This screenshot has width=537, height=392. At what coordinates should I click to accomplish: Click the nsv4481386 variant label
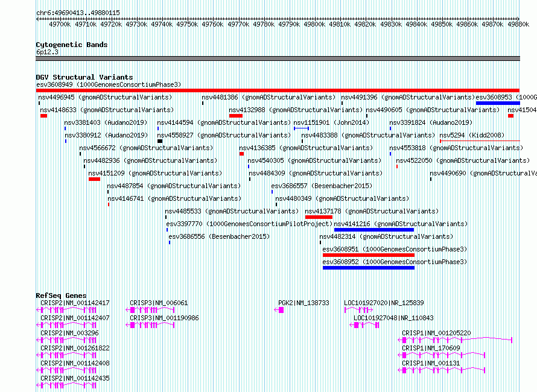pos(268,97)
